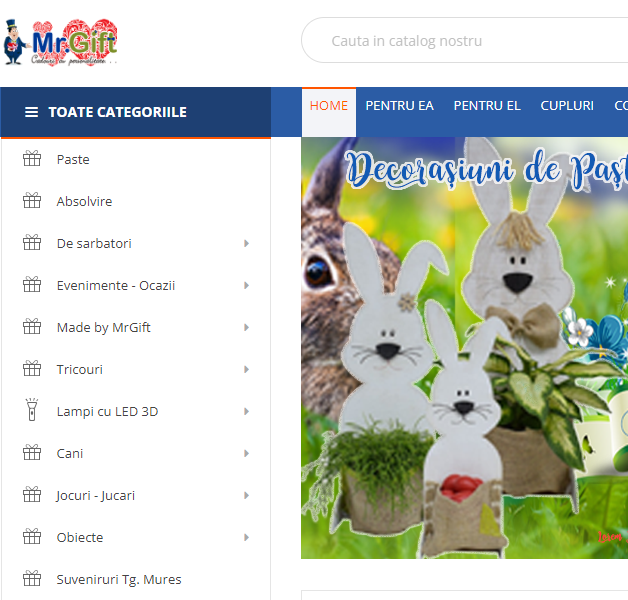Screen dimensions: 628x600
Task: Click the gift icon next to Paste
Action: 32,159
